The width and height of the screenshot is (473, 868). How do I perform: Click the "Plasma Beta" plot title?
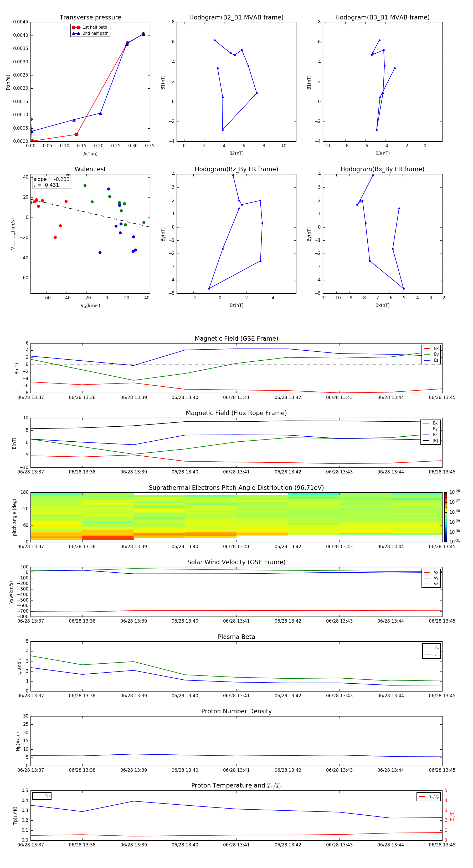tap(236, 637)
